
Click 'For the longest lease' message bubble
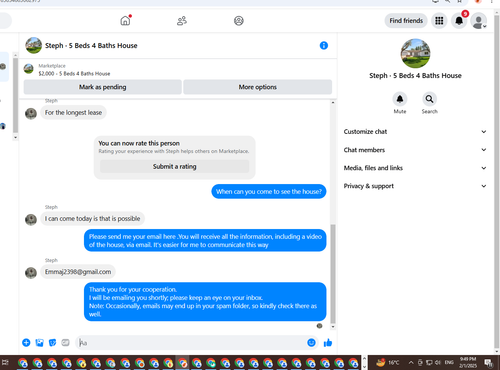(x=73, y=113)
